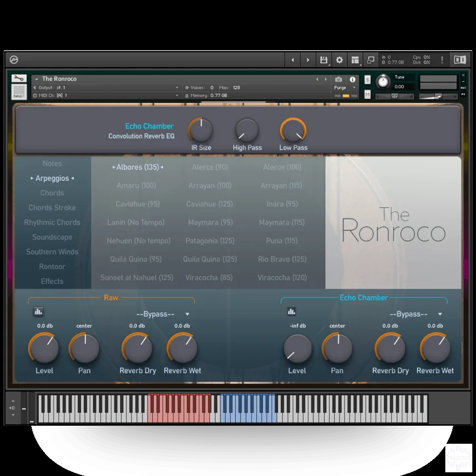Solo the instrument with the S button
Viewport: 476px width, 476px height.
click(x=368, y=80)
